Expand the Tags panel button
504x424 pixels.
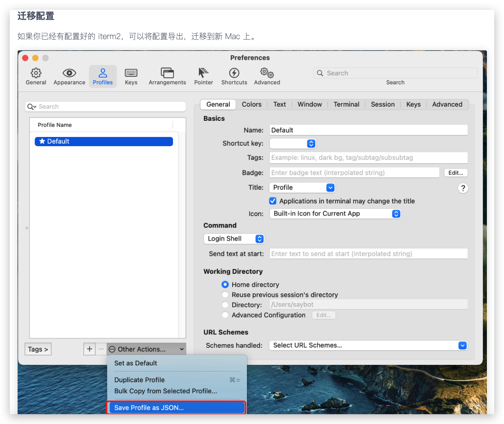(38, 349)
